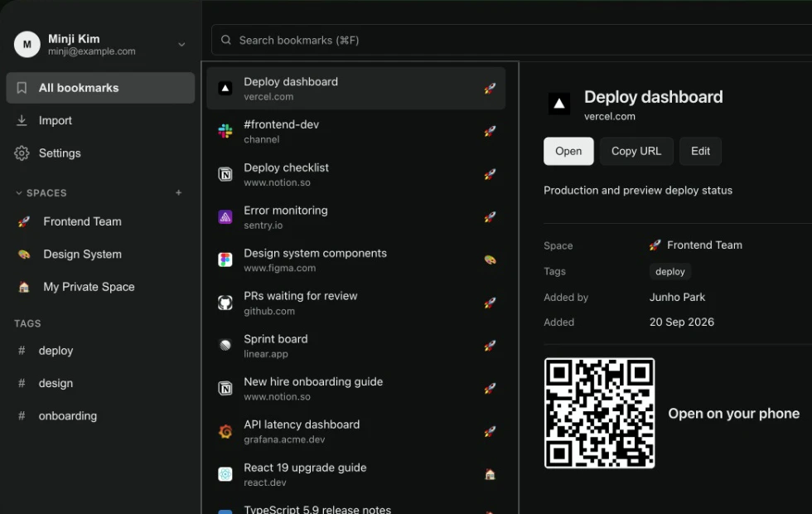Select New hire onboarding guide bookmark
The image size is (812, 514).
pos(355,388)
